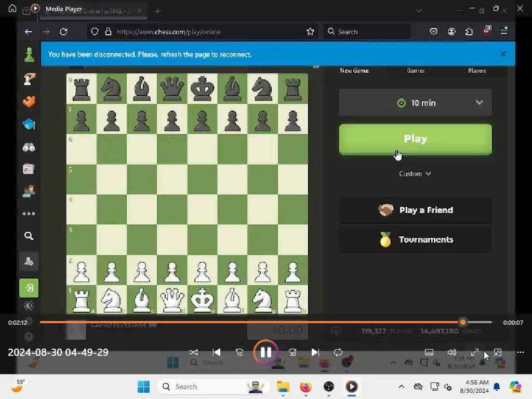Switch to the Games tab
532x399 pixels.
click(x=416, y=71)
